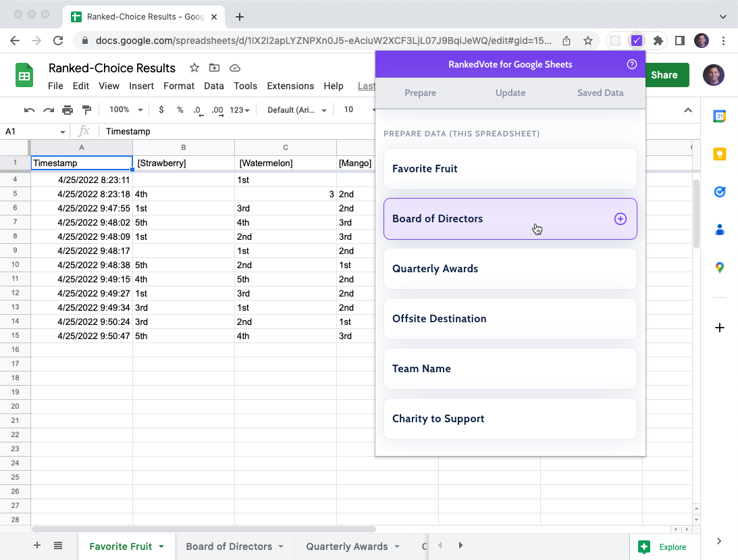The image size is (738, 560).
Task: Click the checked checkbox extension icon
Action: pos(636,41)
